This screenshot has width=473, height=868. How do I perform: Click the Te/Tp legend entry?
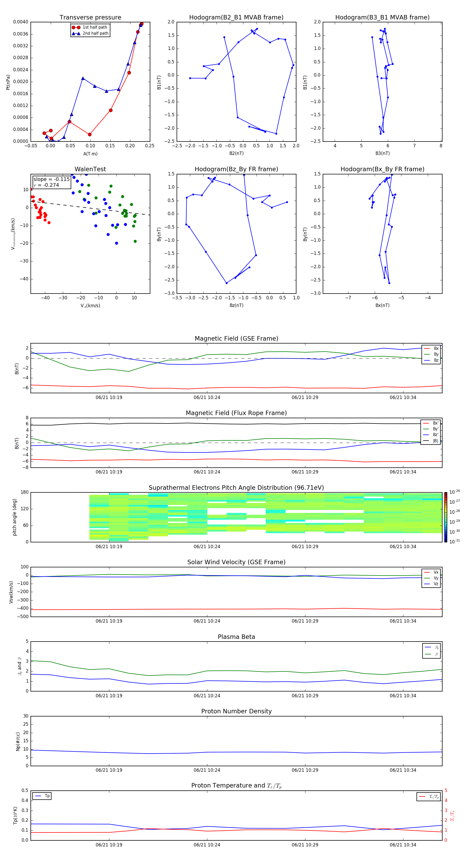tap(429, 796)
